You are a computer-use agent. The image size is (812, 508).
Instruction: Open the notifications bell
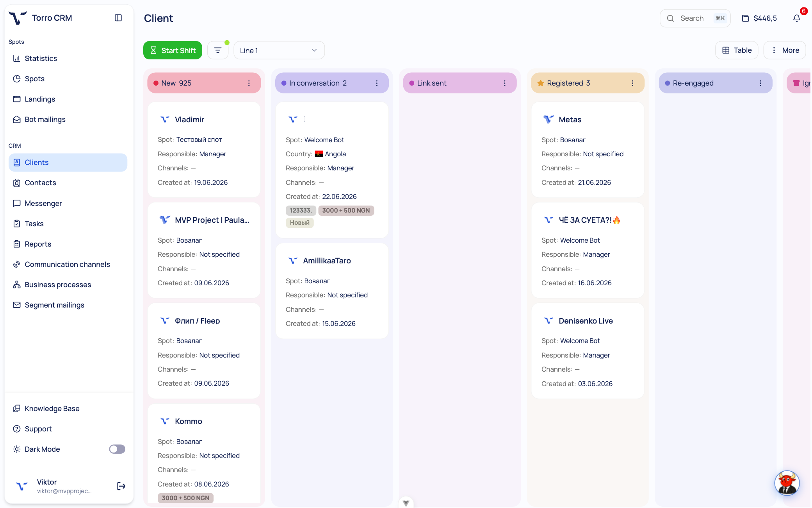[797, 18]
